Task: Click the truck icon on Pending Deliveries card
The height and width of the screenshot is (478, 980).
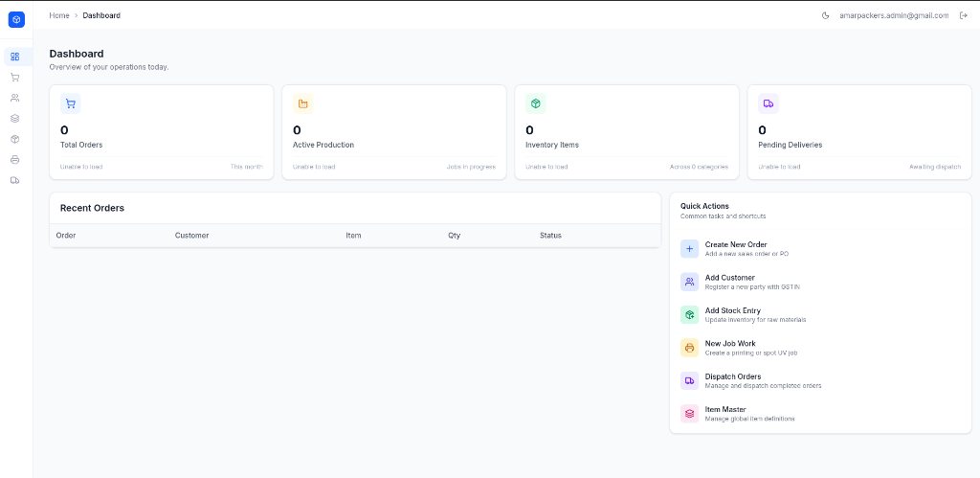Action: 768,103
